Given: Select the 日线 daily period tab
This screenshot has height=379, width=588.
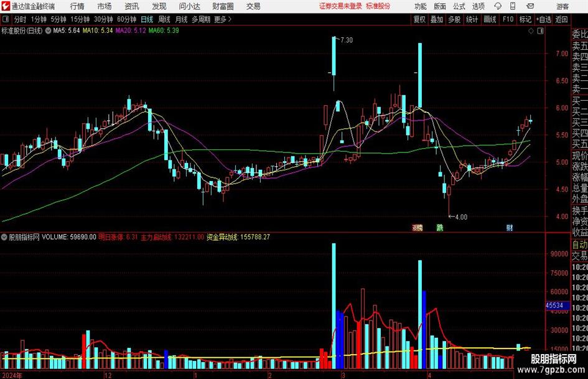Looking at the screenshot, I should click(147, 19).
